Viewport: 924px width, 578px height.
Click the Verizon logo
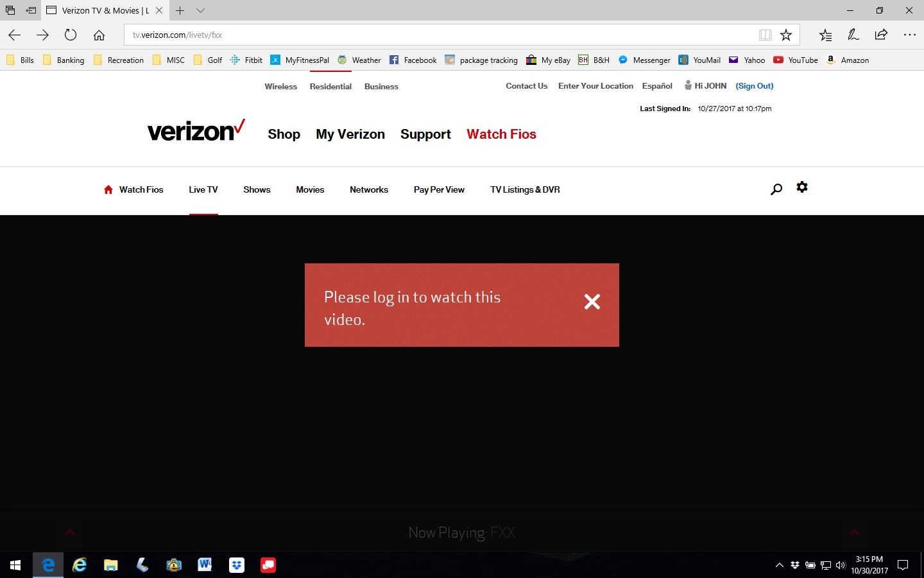(x=196, y=130)
